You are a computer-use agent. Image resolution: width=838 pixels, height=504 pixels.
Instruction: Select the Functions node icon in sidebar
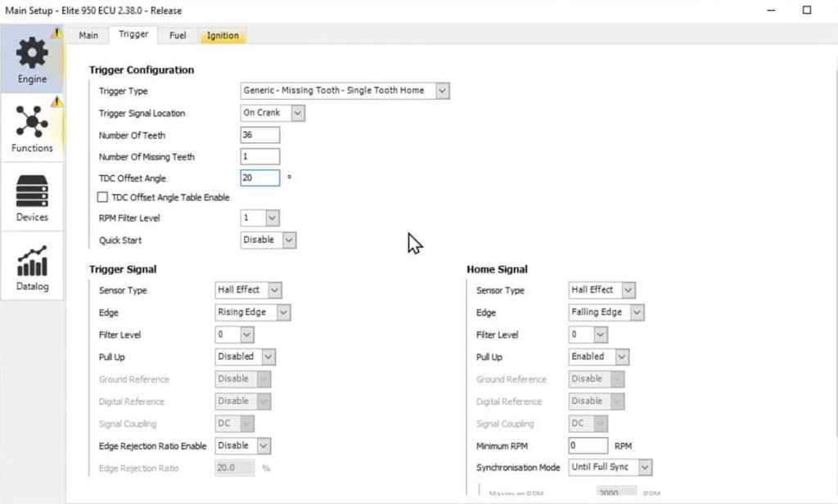click(32, 122)
